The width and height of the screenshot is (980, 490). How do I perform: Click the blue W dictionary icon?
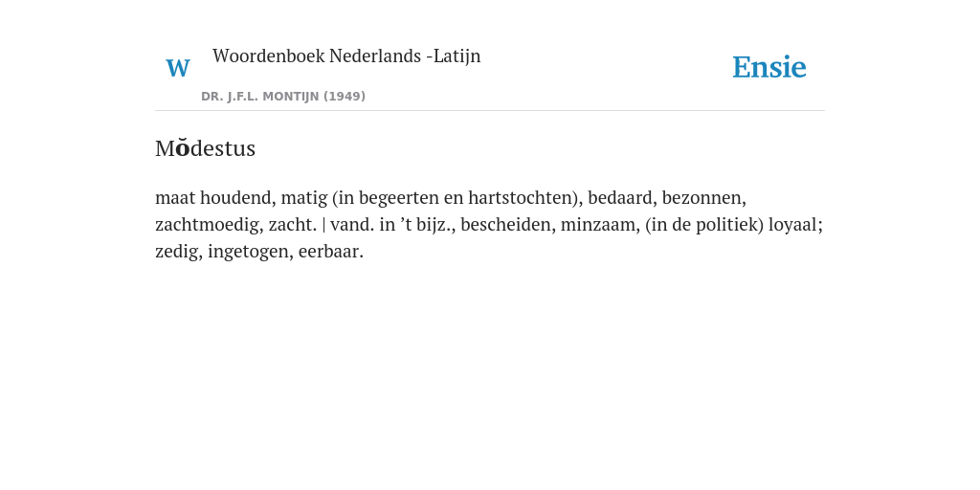(x=177, y=68)
